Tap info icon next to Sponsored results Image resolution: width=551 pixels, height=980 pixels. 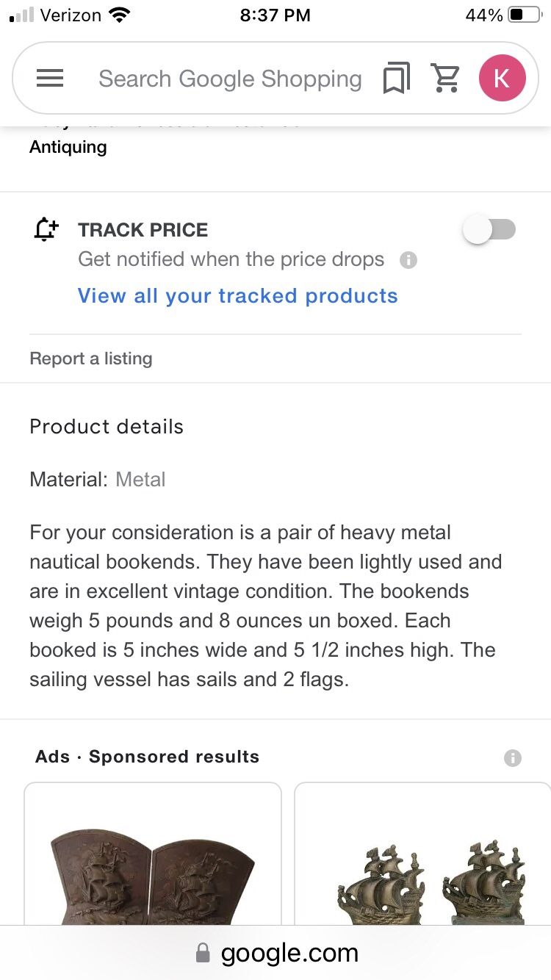pos(513,758)
